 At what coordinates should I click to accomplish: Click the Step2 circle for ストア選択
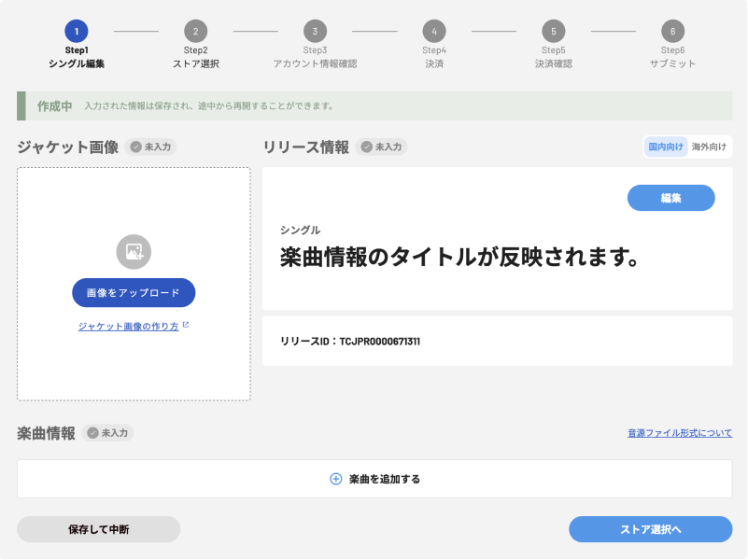point(195,31)
